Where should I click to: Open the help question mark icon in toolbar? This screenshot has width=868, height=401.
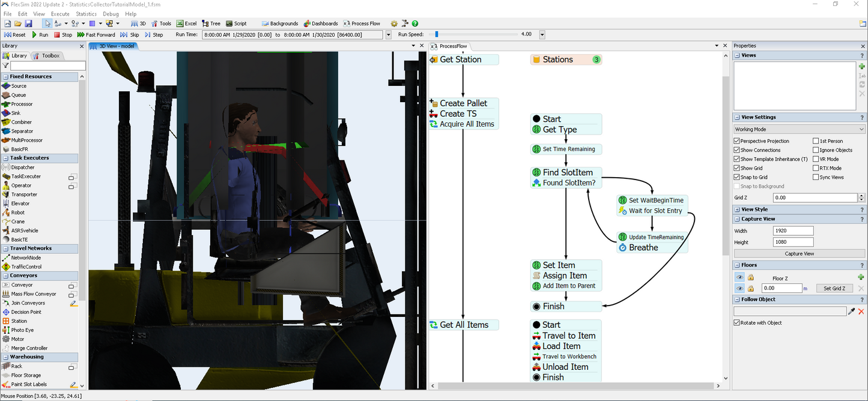[415, 23]
